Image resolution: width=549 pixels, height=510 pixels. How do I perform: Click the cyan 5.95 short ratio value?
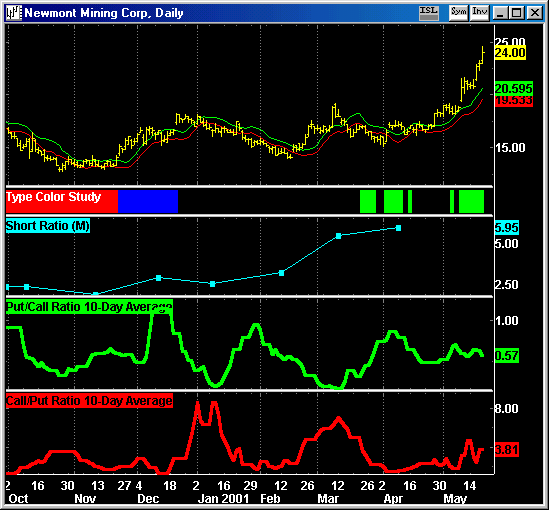click(507, 228)
